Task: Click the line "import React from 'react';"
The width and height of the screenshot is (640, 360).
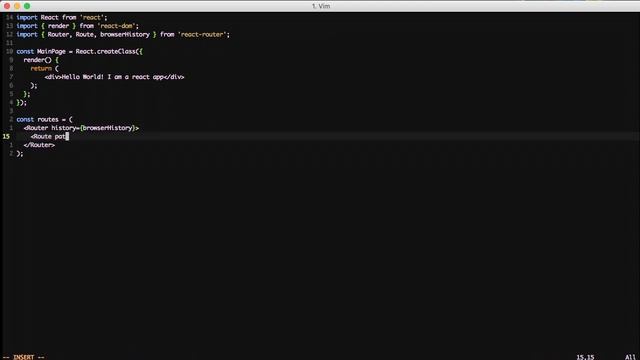Action: point(62,18)
